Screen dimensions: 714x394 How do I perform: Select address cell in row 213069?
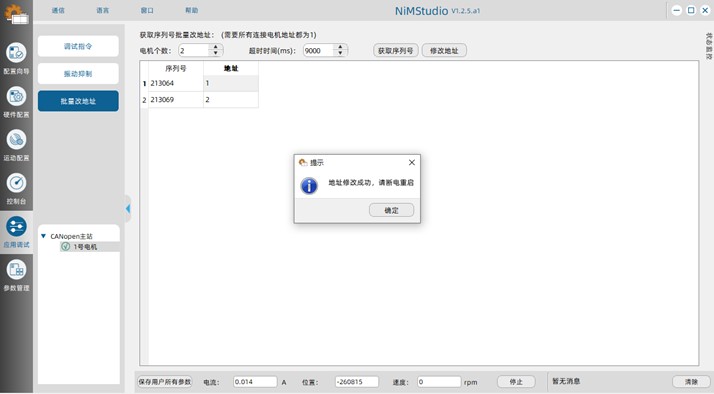[231, 100]
